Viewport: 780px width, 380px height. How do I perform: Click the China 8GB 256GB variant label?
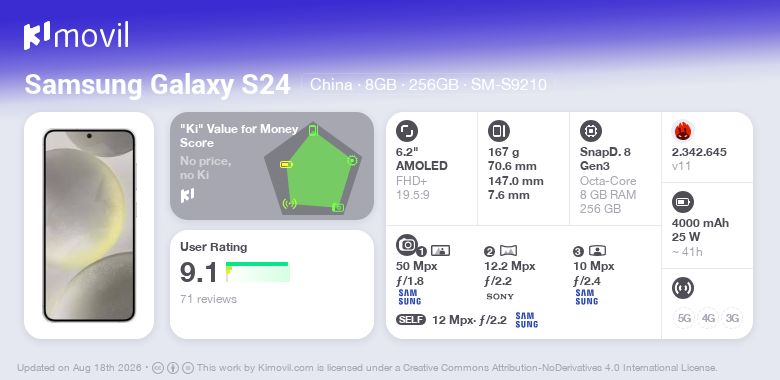[428, 85]
